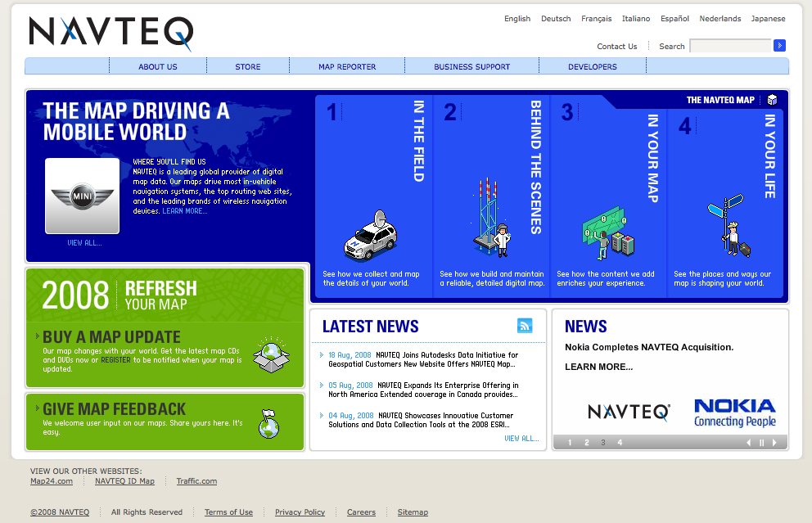Switch language to Nederlands
This screenshot has width=812, height=523.
click(720, 19)
